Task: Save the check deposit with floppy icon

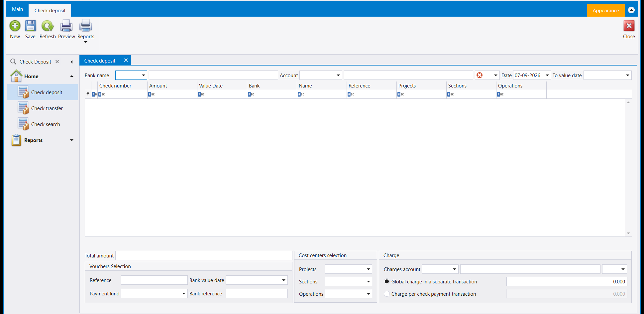Action: coord(30,26)
